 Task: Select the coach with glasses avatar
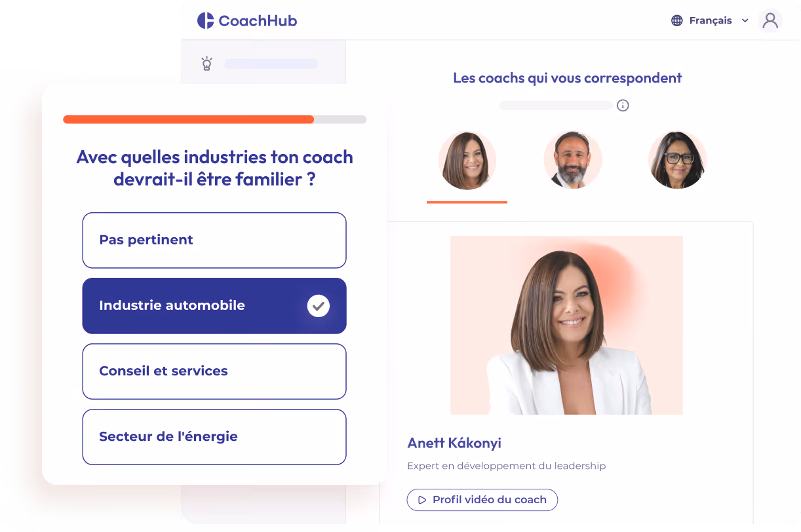pos(678,160)
